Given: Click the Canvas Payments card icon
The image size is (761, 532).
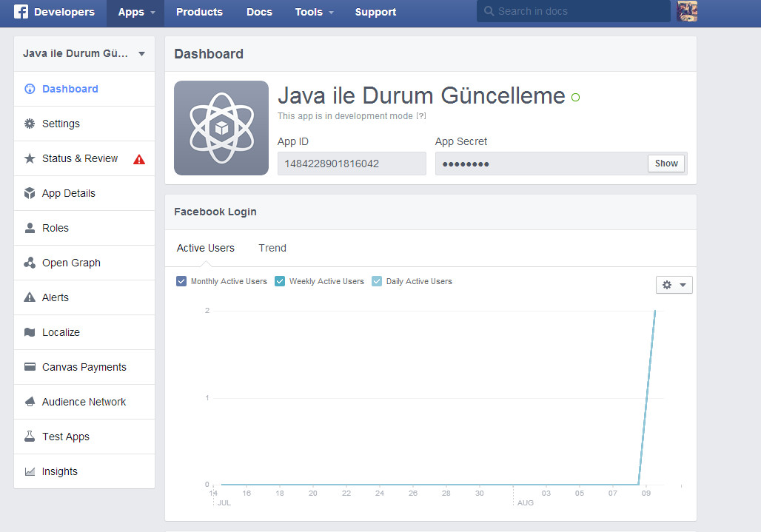Looking at the screenshot, I should 30,367.
